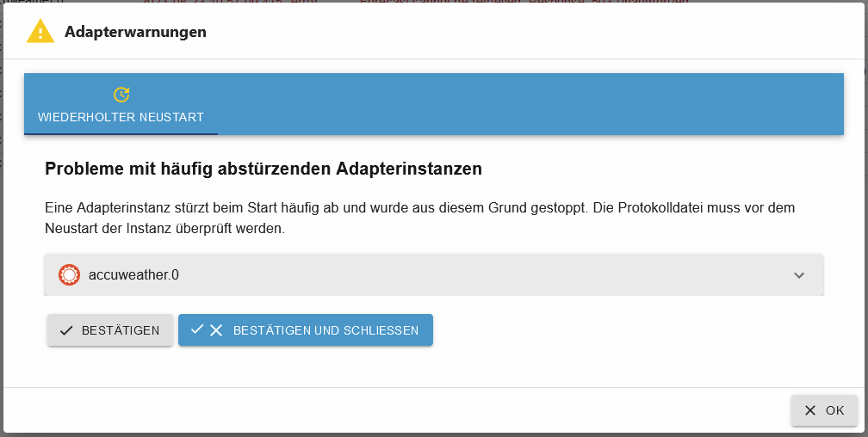Click the yellow warning triangle icon
868x437 pixels.
(x=40, y=32)
